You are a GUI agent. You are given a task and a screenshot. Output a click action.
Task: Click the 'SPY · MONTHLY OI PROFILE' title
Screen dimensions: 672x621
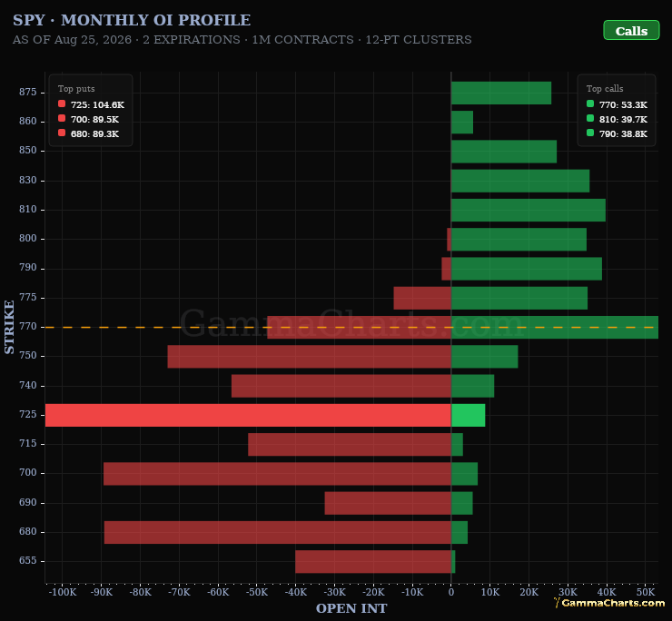pyautogui.click(x=132, y=20)
